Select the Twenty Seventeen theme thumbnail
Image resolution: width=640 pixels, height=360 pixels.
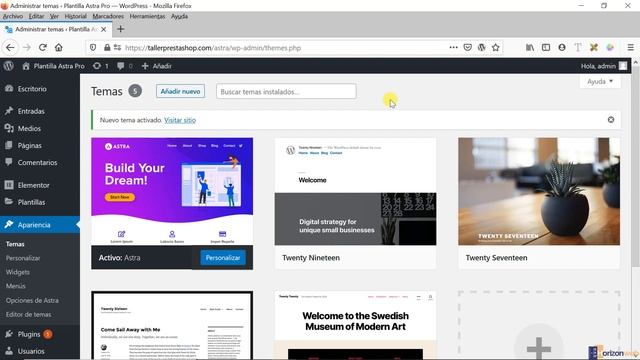539,191
